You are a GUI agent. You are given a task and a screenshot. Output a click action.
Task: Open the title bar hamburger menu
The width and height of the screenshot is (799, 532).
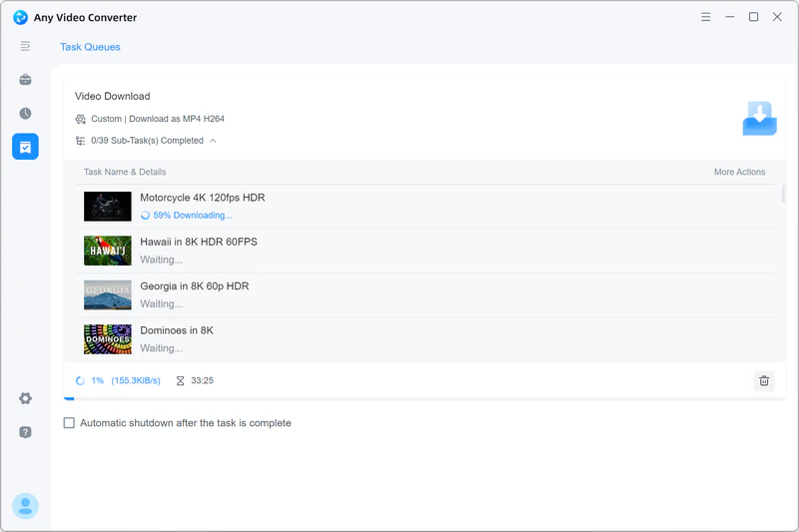click(705, 17)
